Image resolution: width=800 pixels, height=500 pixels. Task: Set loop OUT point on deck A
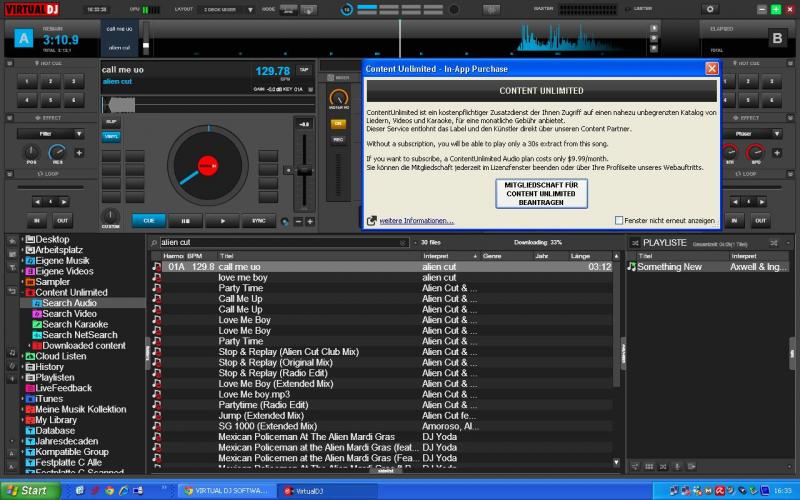click(x=62, y=221)
